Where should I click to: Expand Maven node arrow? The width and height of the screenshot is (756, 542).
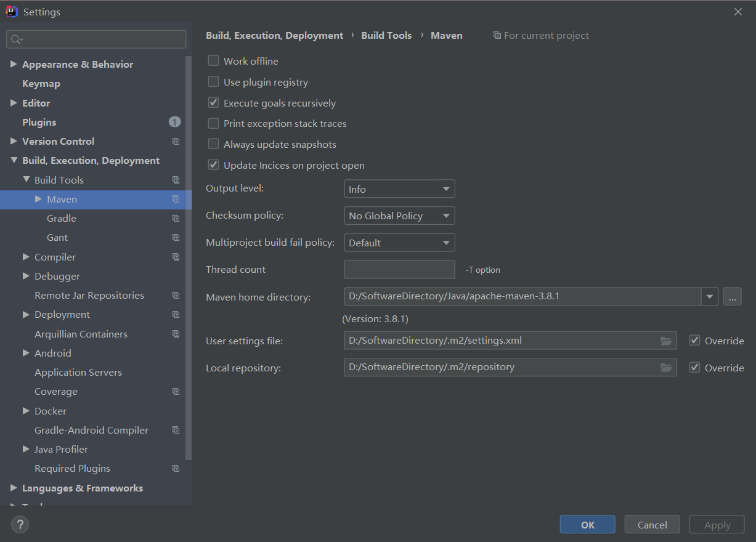(38, 199)
